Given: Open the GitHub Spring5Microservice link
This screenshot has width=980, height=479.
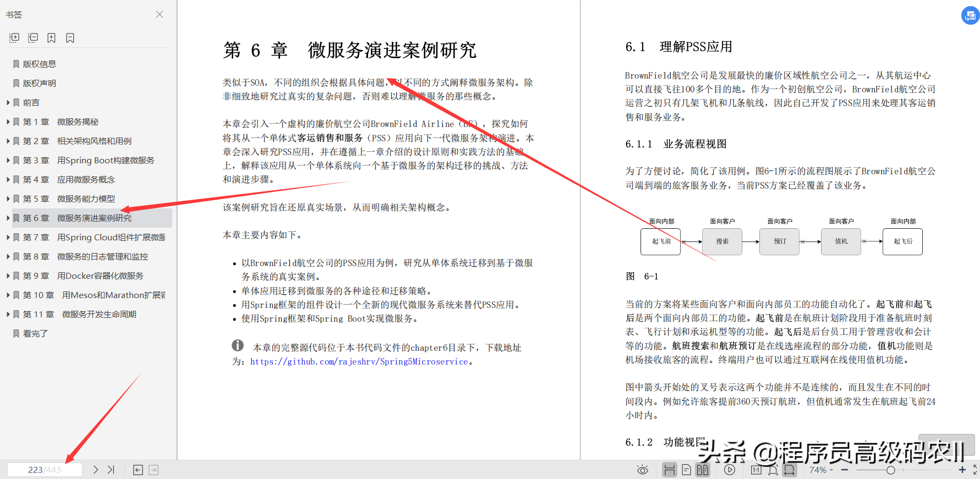Looking at the screenshot, I should coord(359,362).
